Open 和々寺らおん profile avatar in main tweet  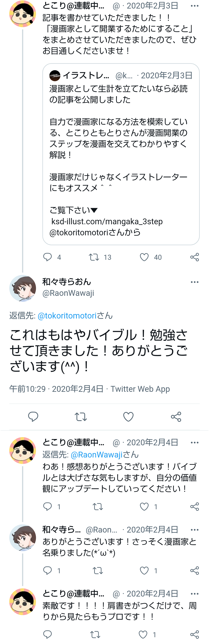[23, 288]
